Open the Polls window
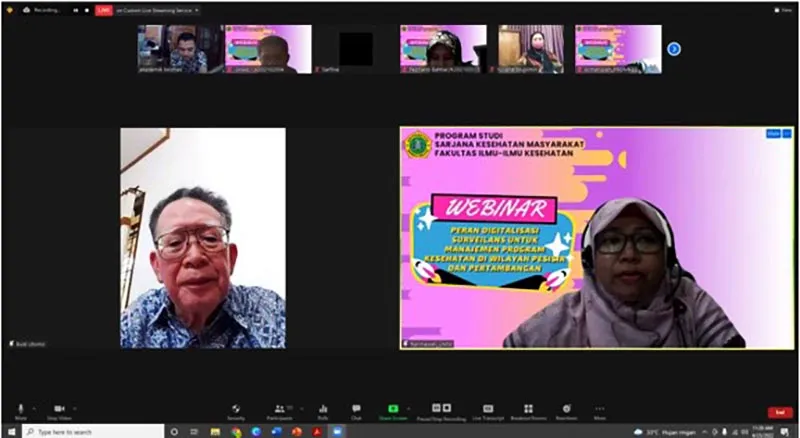This screenshot has height=438, width=800. [323, 411]
